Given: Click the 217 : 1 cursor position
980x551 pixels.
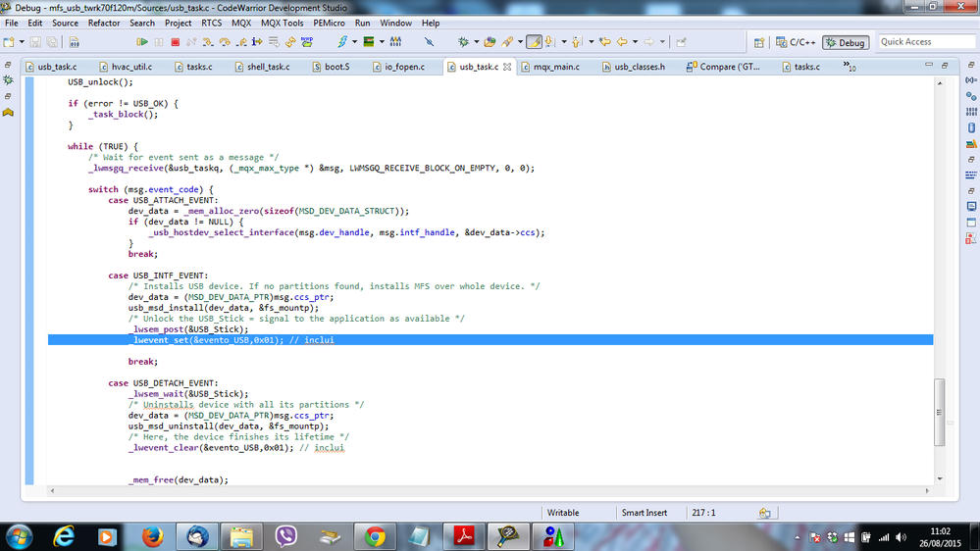Looking at the screenshot, I should click(x=703, y=513).
